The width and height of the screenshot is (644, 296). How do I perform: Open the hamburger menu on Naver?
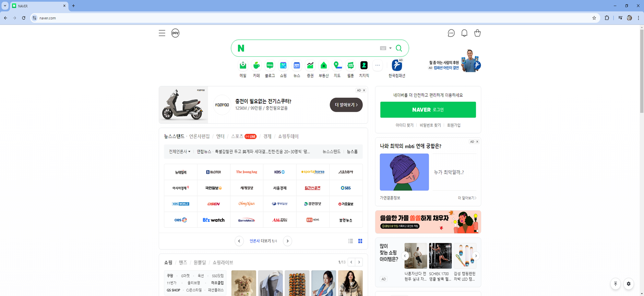[162, 33]
